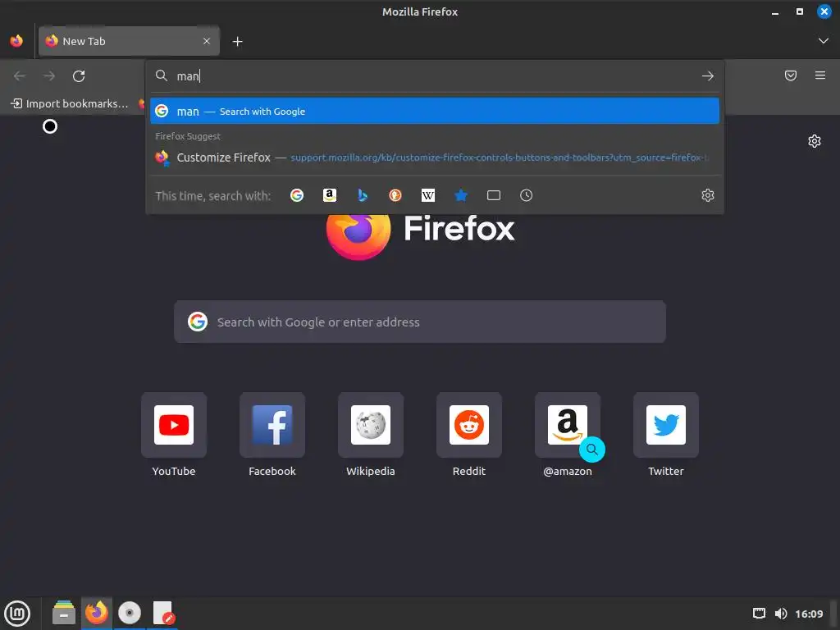
Task: Search this time with Google icon
Action: (x=296, y=195)
